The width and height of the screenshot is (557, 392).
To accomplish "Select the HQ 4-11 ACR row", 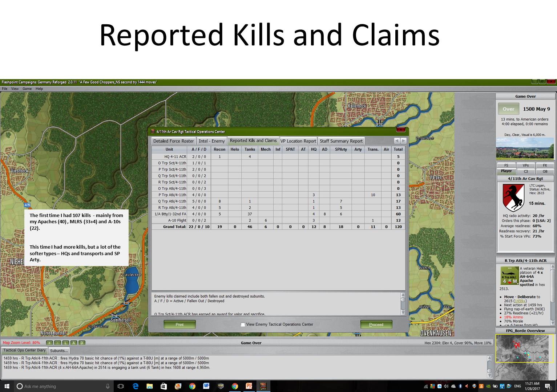I will coord(278,157).
